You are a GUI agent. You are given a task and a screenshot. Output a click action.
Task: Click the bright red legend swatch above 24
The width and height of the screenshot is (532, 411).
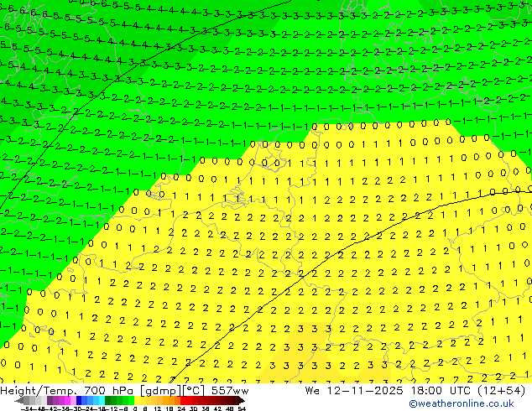coord(183,400)
